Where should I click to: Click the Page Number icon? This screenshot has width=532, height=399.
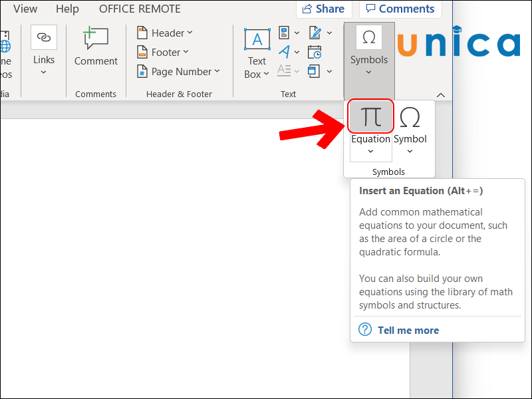click(142, 71)
